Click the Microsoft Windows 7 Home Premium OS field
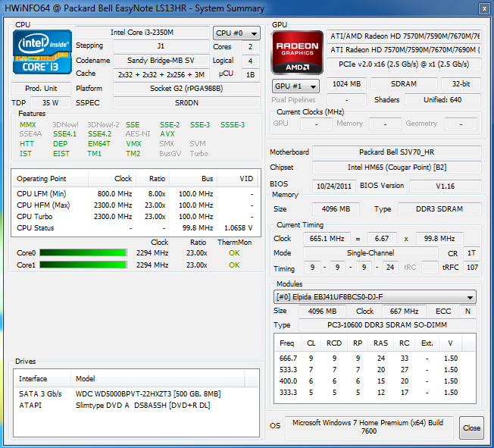The image size is (494, 448). [369, 428]
